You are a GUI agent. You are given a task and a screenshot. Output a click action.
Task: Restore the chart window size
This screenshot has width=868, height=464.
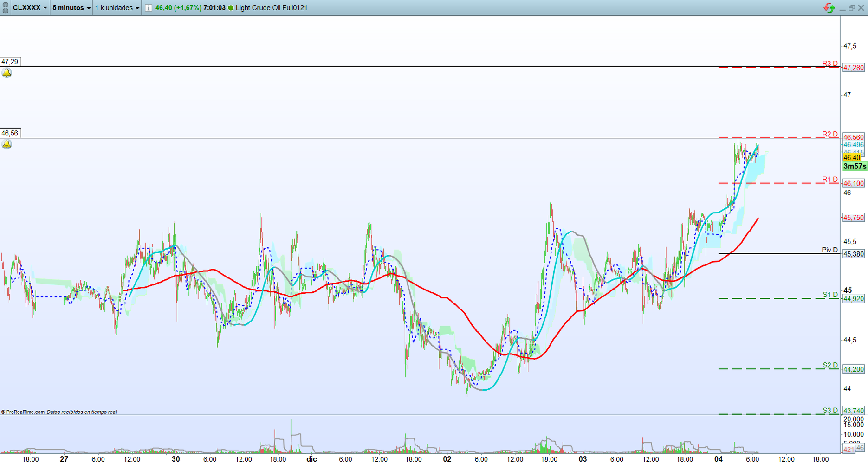(852, 8)
